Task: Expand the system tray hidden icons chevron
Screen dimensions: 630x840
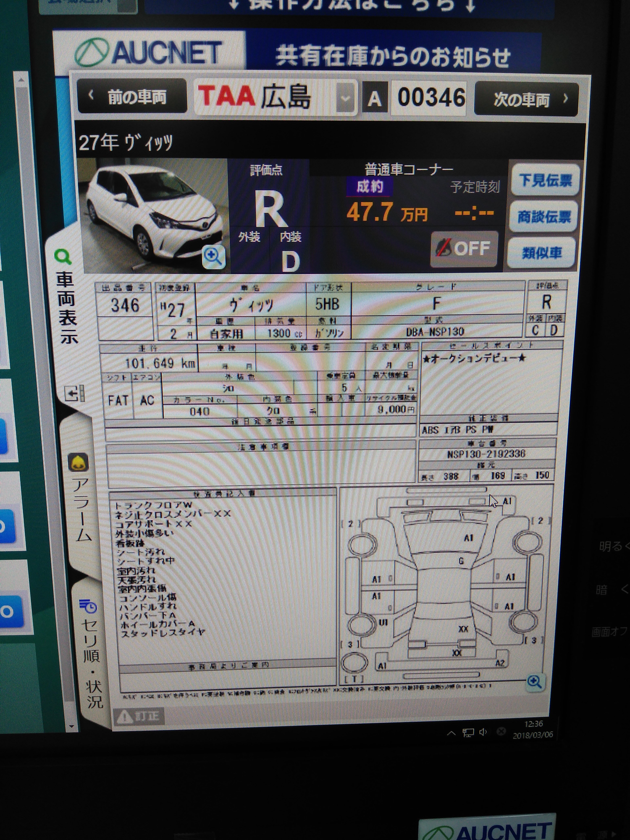Action: [x=451, y=733]
